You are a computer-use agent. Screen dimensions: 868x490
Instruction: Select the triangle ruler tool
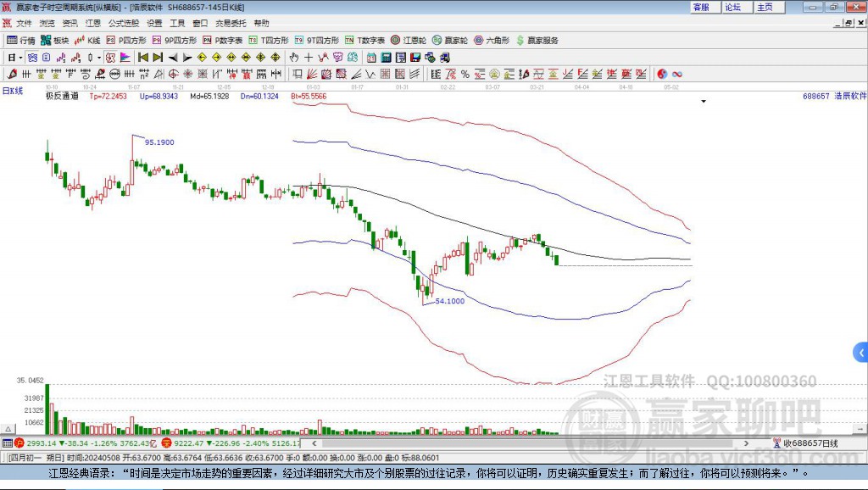tap(159, 75)
